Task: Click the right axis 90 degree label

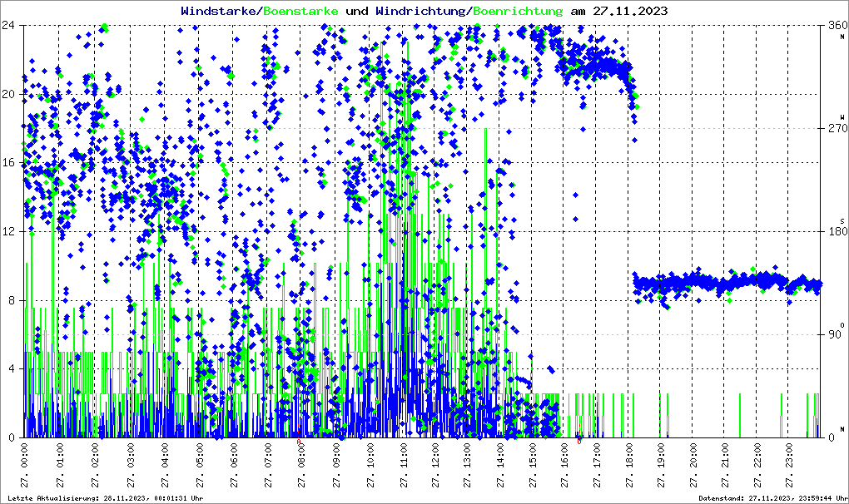Action: tap(836, 334)
